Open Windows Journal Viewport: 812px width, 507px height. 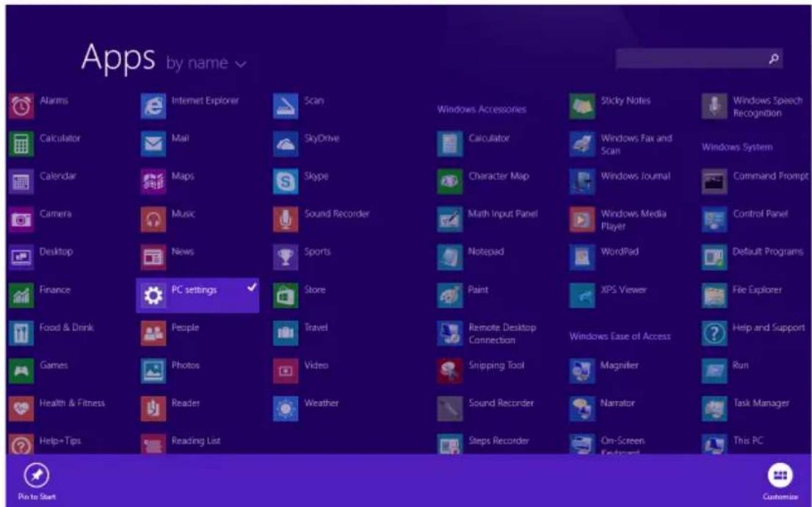click(620, 182)
